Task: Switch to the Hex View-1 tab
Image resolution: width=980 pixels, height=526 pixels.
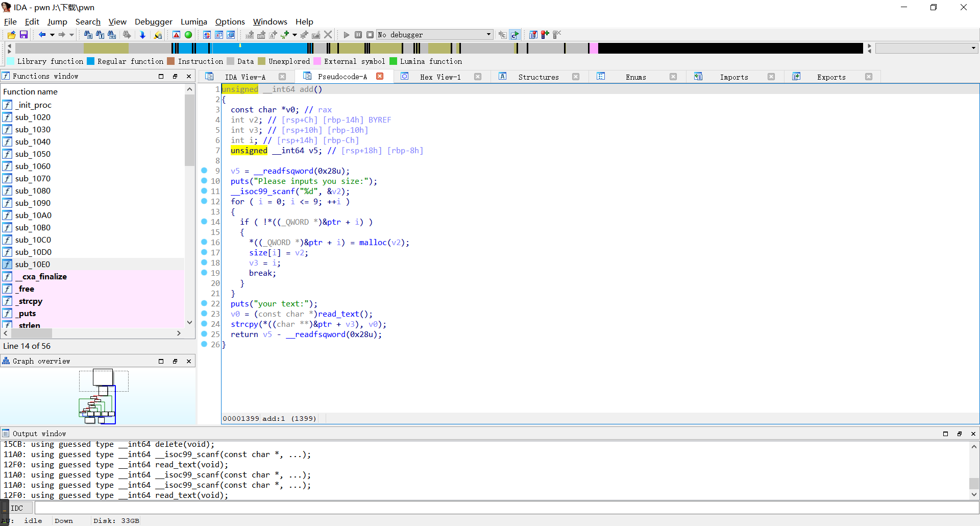Action: pyautogui.click(x=440, y=77)
